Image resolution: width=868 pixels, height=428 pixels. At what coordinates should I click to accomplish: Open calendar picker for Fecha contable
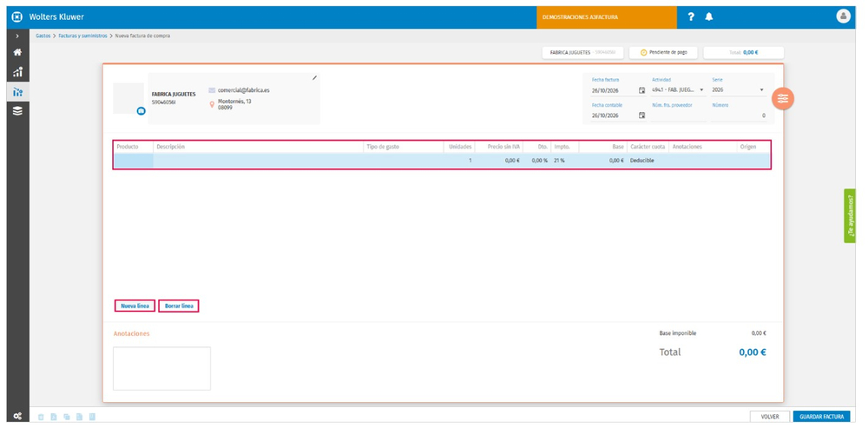(641, 115)
